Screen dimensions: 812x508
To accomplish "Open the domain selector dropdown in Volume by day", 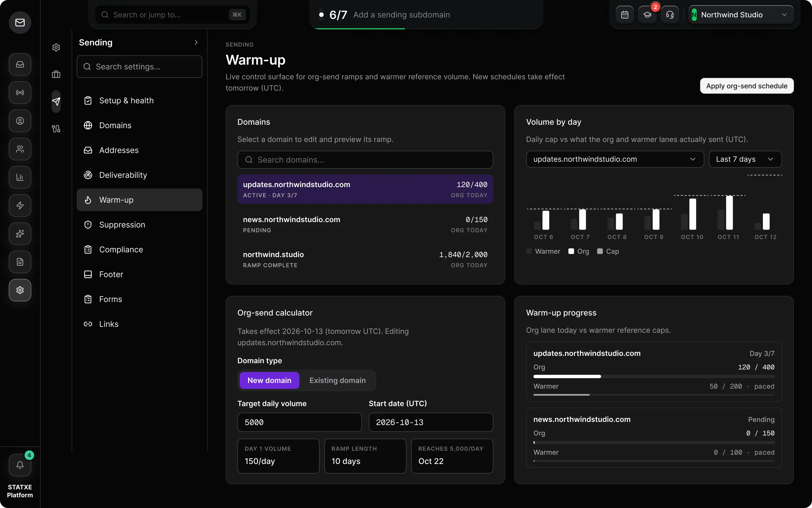I will (x=615, y=159).
